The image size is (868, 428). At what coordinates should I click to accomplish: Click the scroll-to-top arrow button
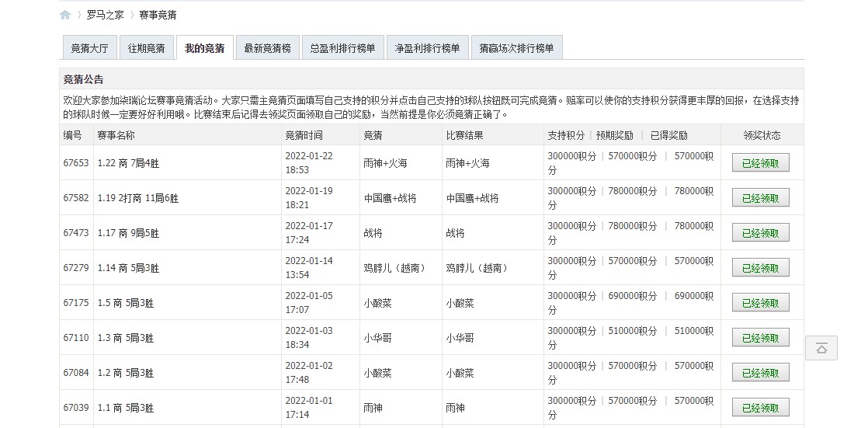pyautogui.click(x=821, y=348)
